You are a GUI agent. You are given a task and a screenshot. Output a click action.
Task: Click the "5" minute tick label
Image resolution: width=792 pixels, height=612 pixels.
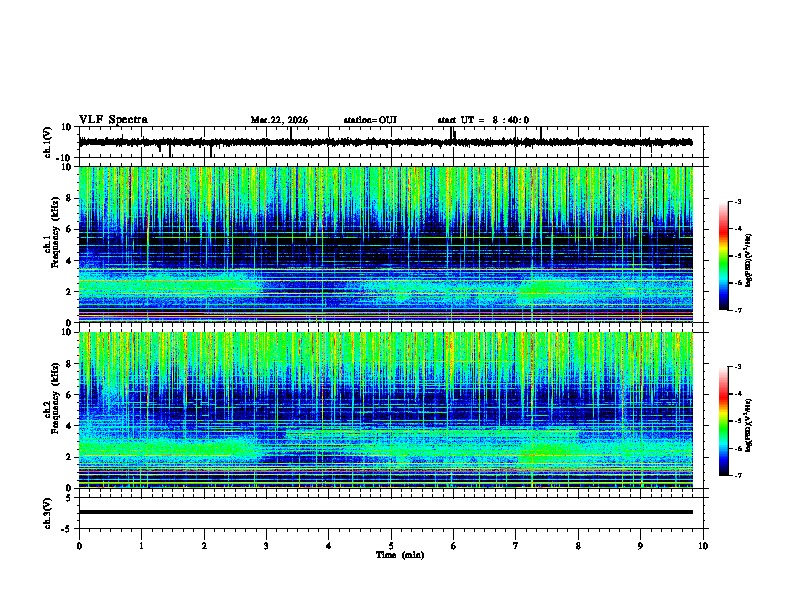391,546
